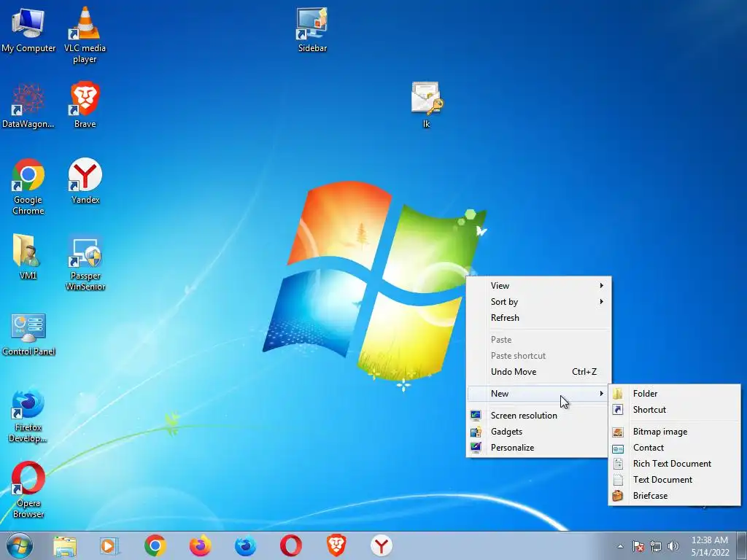Open Firefox Developer Edition from taskbar
The height and width of the screenshot is (560, 747).
245,545
